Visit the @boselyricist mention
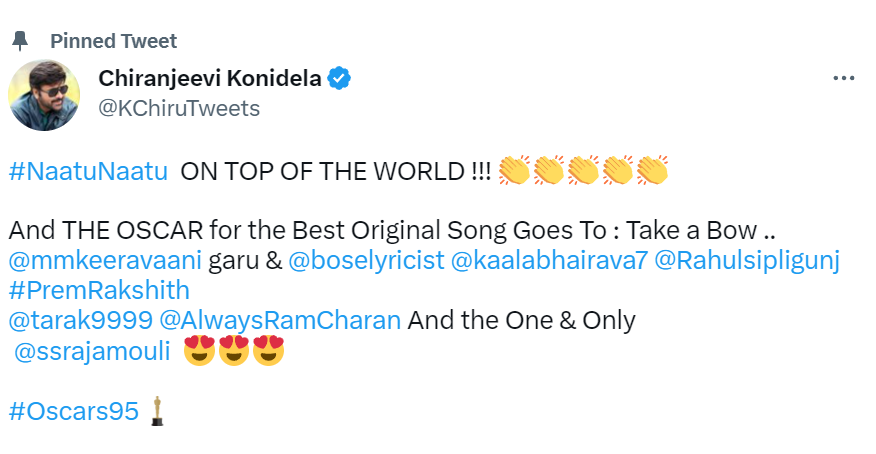Screen dimensions: 876x454 pyautogui.click(x=365, y=261)
